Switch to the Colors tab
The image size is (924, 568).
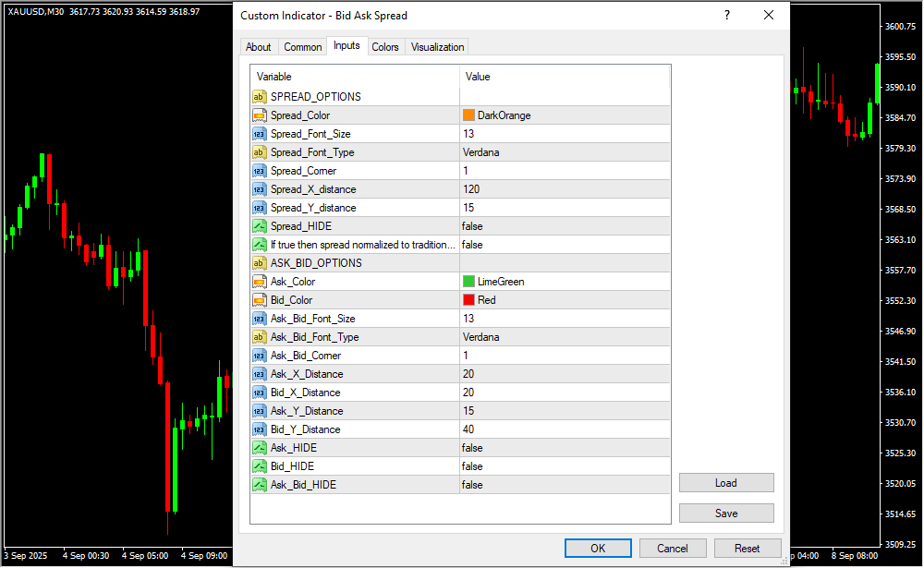[385, 47]
